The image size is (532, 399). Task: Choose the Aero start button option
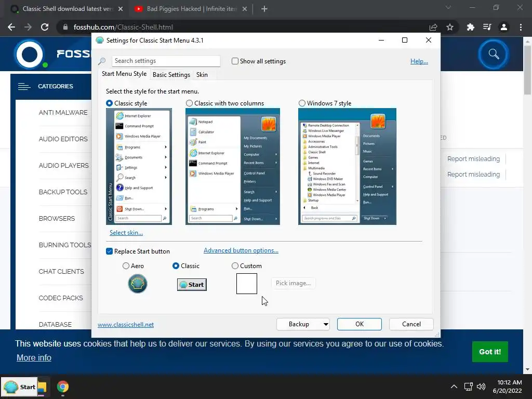click(x=126, y=266)
